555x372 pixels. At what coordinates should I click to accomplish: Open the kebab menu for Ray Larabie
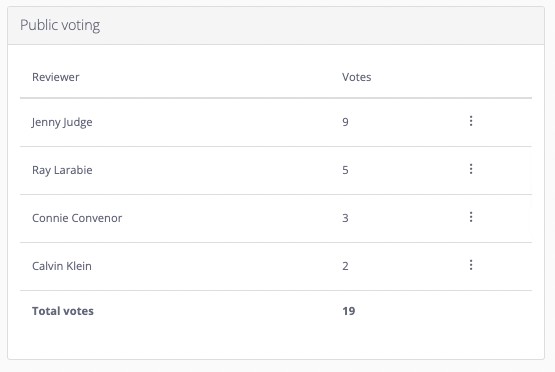tap(471, 169)
